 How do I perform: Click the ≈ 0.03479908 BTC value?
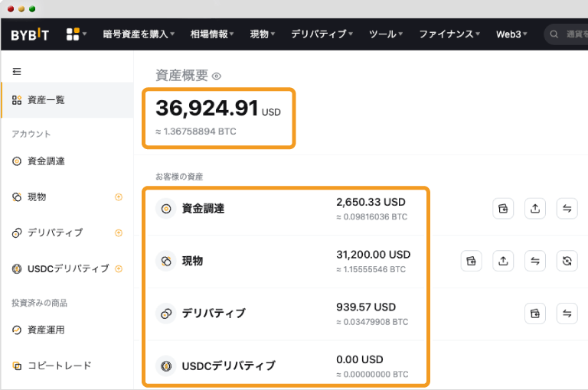click(372, 322)
